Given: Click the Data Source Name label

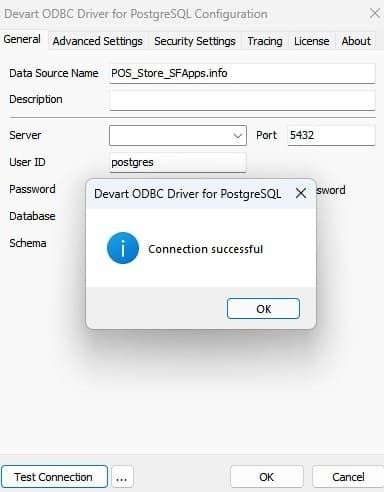Looking at the screenshot, I should [54, 73].
